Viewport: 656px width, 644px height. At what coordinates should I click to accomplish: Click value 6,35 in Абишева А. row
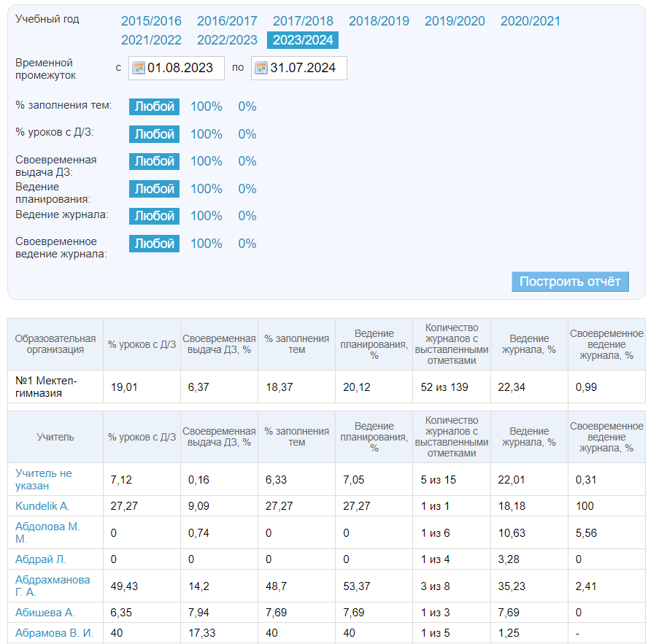point(121,613)
